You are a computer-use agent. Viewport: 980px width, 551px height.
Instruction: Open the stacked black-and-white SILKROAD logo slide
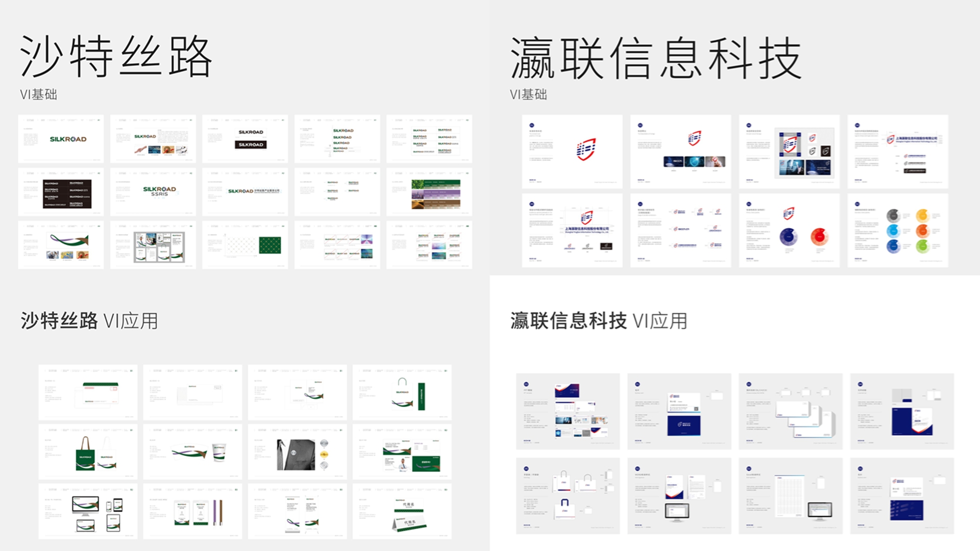click(x=245, y=139)
